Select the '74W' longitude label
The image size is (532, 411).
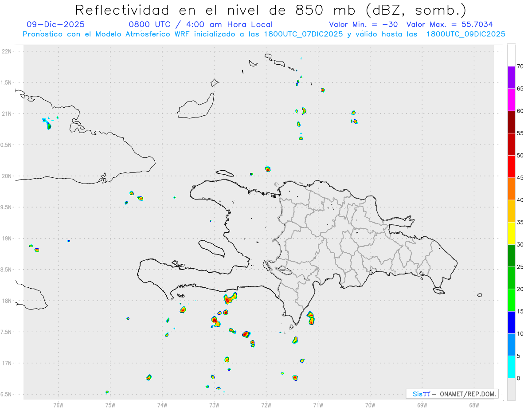[x=162, y=405]
